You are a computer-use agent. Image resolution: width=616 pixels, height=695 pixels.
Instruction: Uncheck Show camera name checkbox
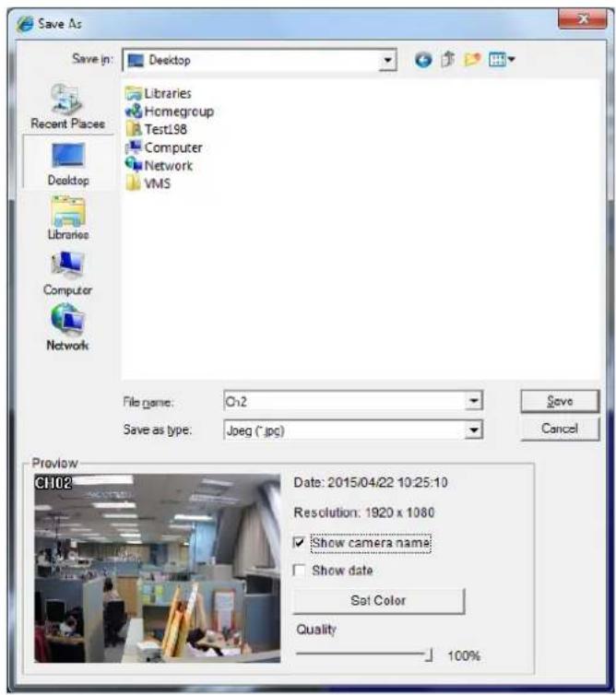(x=300, y=542)
